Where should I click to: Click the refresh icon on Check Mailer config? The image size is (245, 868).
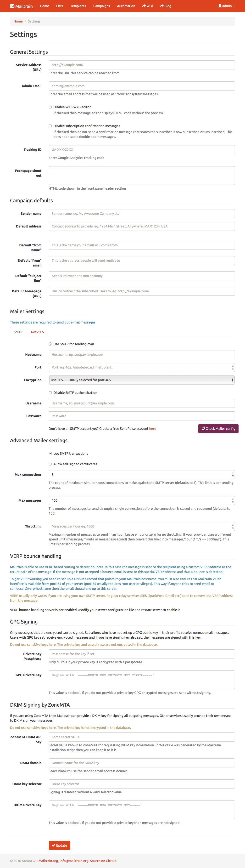[x=203, y=428]
